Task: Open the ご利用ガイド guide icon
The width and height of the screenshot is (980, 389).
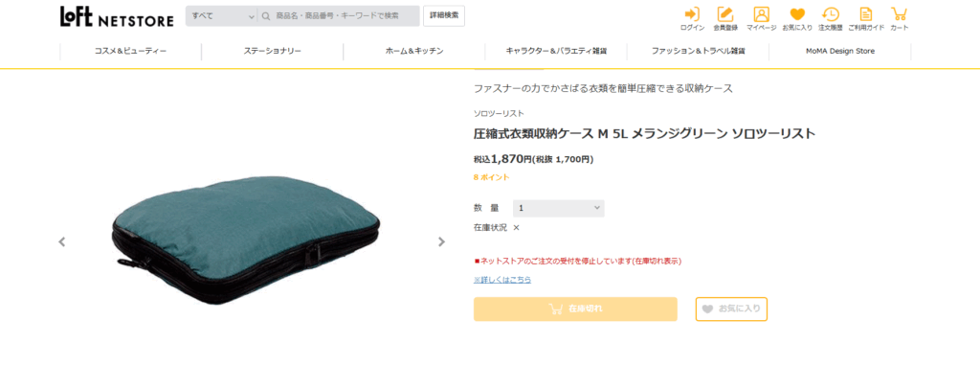Action: pos(865,18)
